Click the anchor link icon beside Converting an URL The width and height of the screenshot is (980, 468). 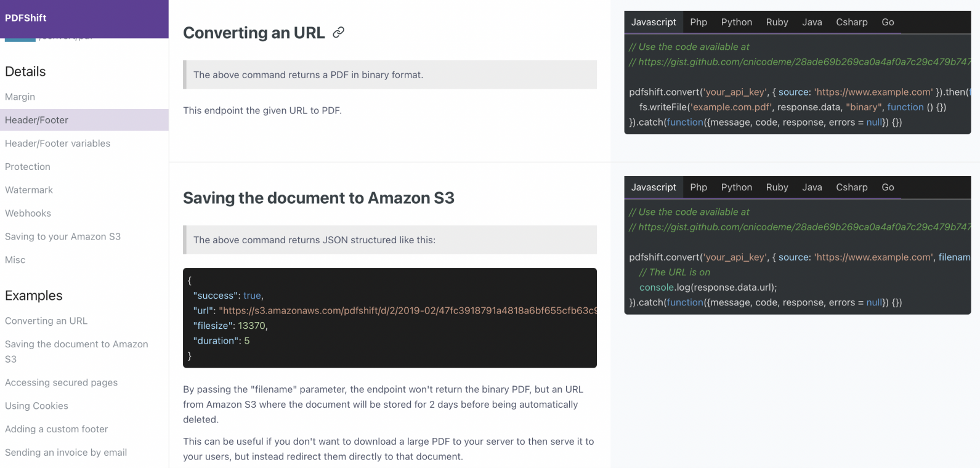[x=338, y=33]
